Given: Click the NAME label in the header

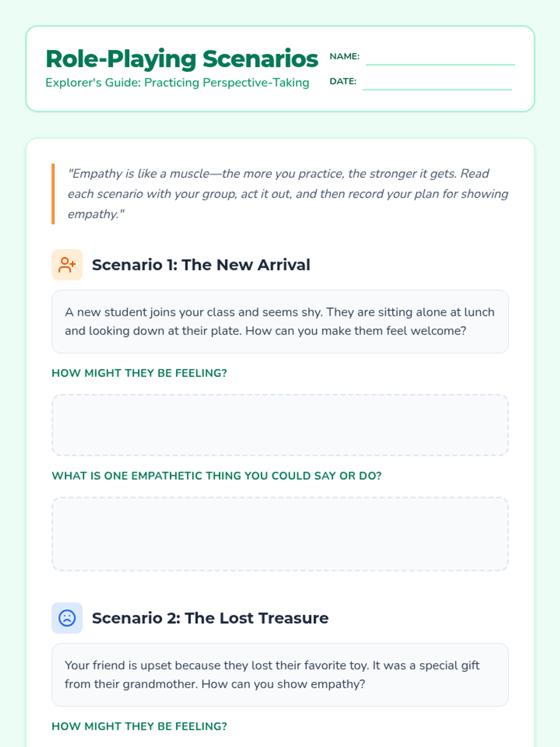Looking at the screenshot, I should click(344, 56).
